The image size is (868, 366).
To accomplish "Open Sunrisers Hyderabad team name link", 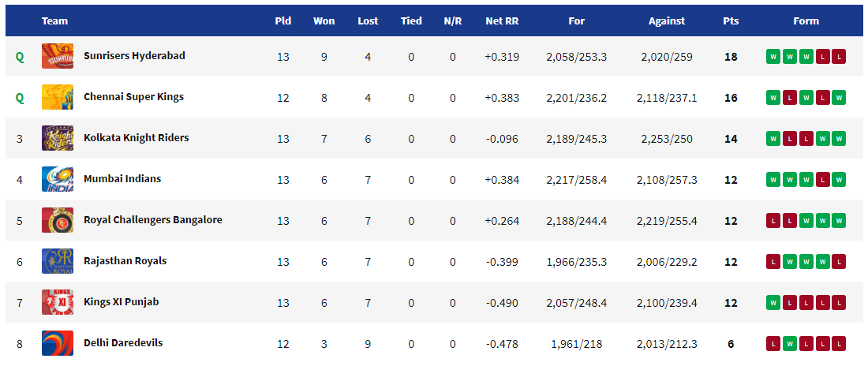I will click(x=134, y=56).
